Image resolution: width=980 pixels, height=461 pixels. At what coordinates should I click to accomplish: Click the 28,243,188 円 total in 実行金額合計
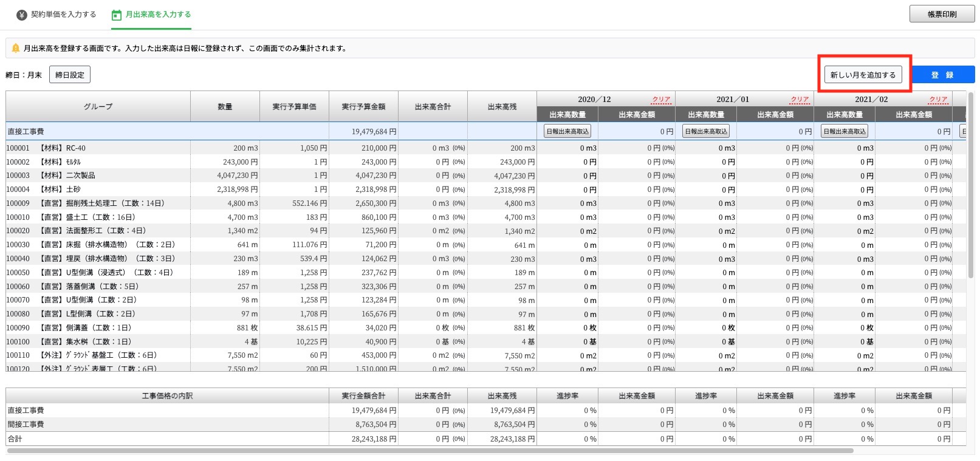(x=374, y=439)
